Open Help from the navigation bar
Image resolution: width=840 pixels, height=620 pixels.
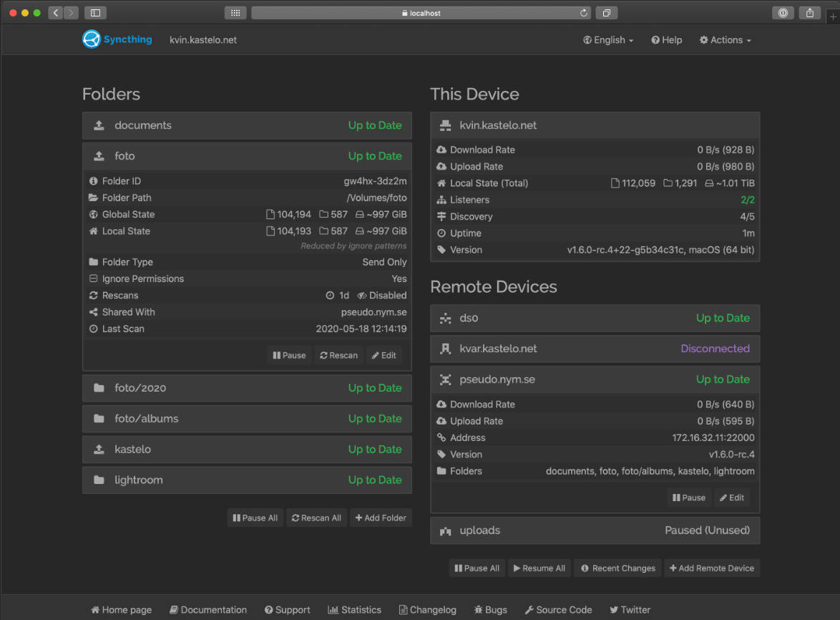click(x=666, y=39)
